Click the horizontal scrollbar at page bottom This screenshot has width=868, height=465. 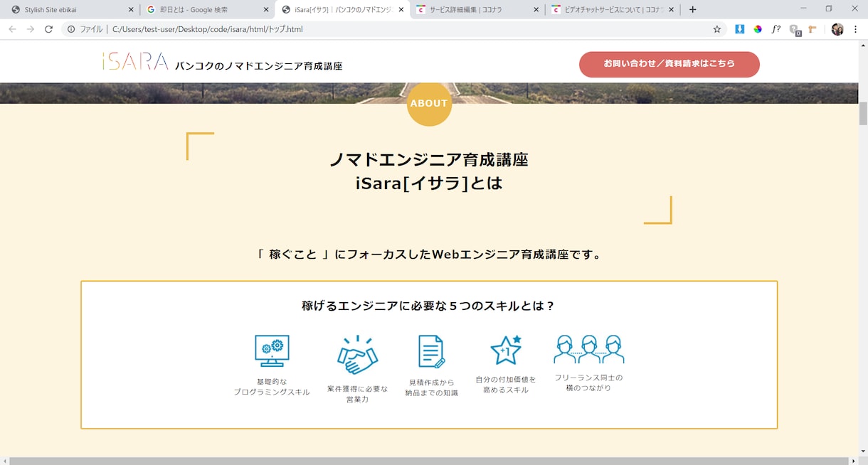[428, 461]
